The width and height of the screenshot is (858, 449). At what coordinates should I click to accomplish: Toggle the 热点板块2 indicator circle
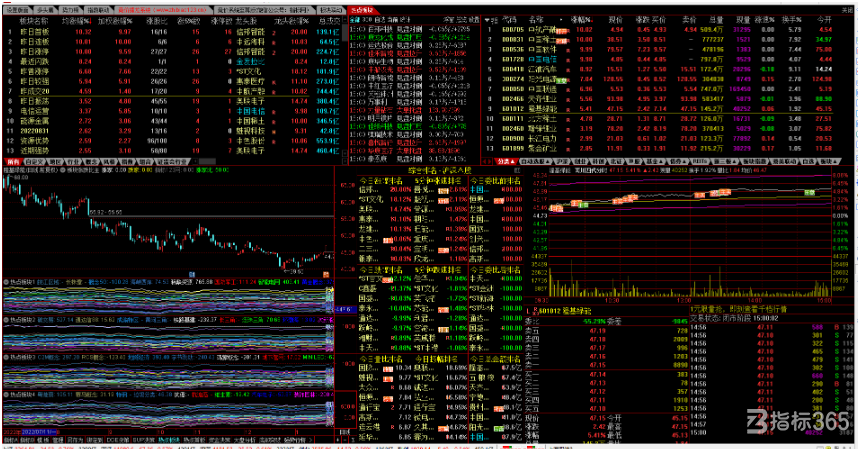6,319
